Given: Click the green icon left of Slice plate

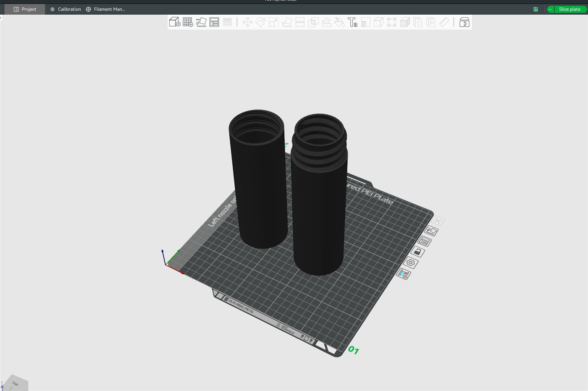Looking at the screenshot, I should [x=535, y=9].
